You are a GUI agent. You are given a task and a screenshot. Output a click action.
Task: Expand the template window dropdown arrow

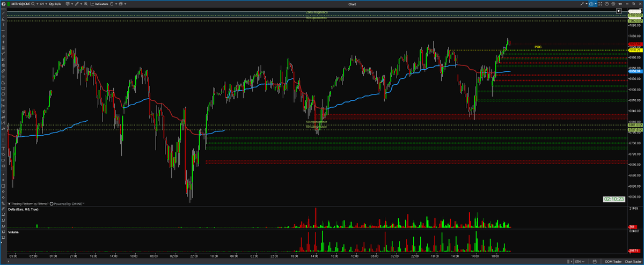(125, 4)
